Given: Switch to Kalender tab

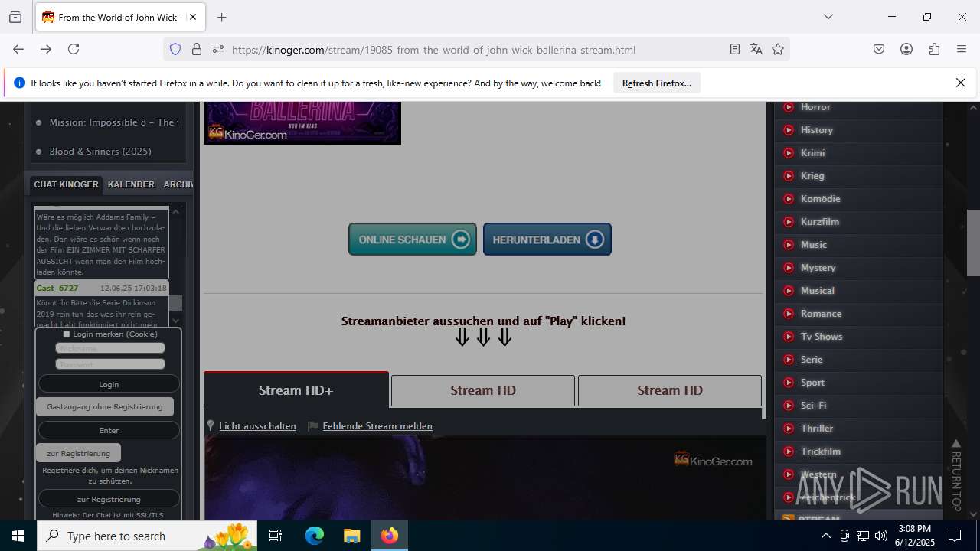Looking at the screenshot, I should [x=131, y=184].
